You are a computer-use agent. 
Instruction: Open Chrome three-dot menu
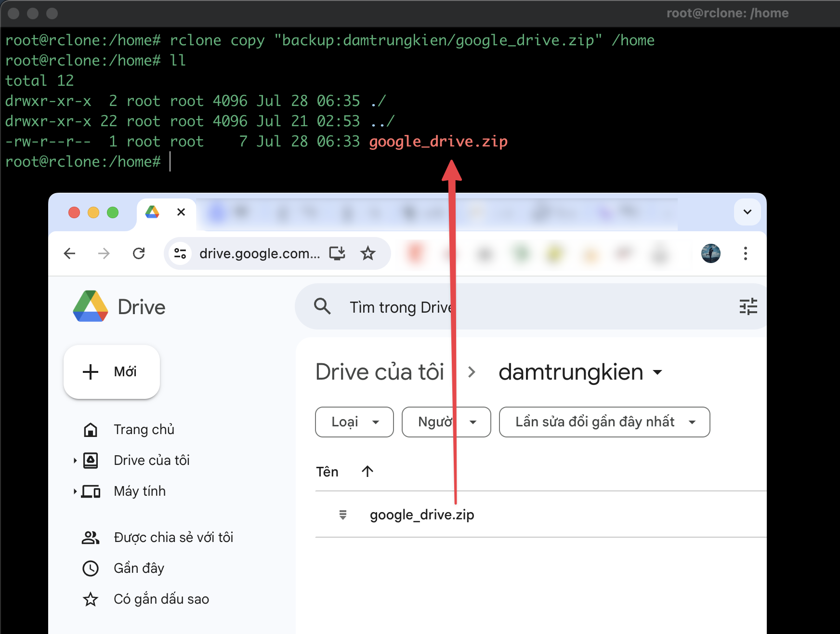[746, 253]
